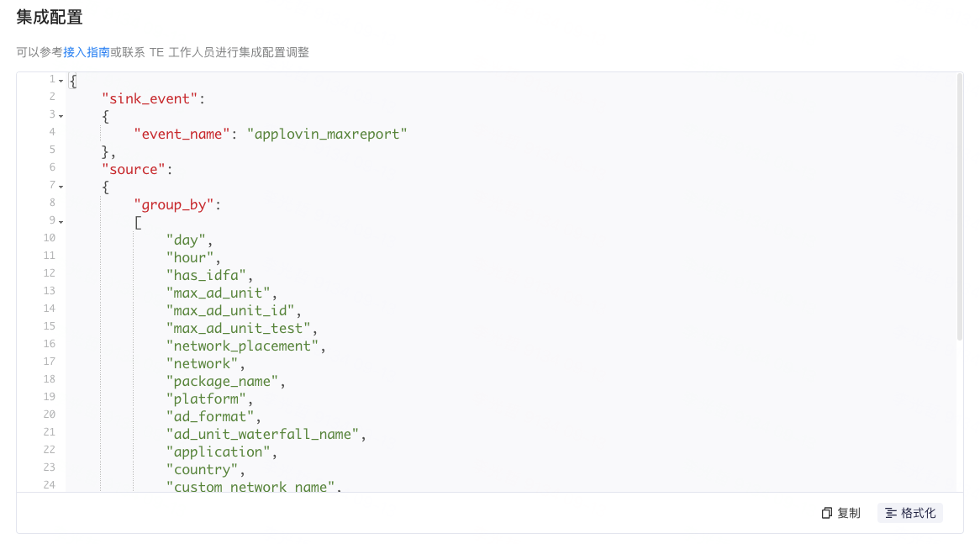Click the copy icon next to 复制
980x544 pixels.
[x=825, y=513]
